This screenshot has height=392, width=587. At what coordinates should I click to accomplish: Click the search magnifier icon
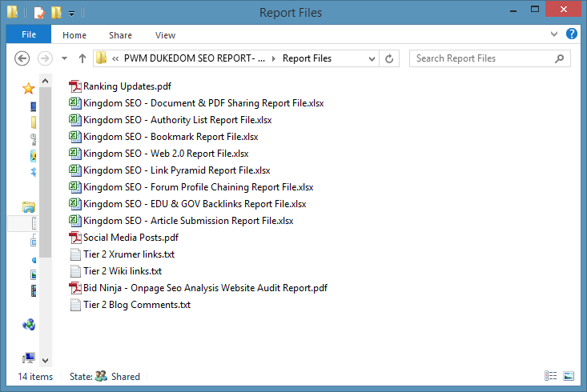pyautogui.click(x=559, y=58)
